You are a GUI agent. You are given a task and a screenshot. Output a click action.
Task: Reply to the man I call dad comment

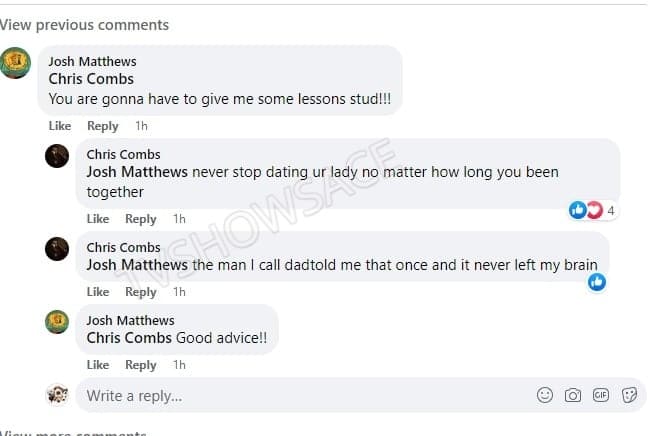pos(141,292)
